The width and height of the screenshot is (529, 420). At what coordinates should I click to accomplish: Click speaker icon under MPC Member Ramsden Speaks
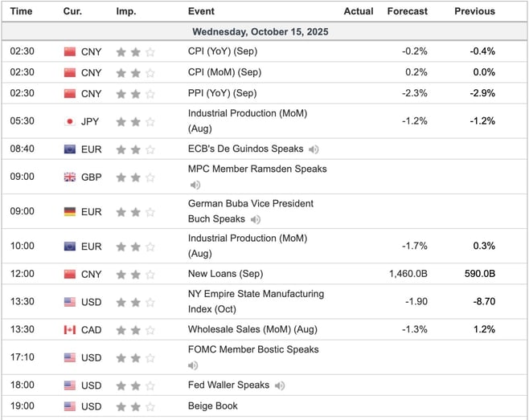193,183
